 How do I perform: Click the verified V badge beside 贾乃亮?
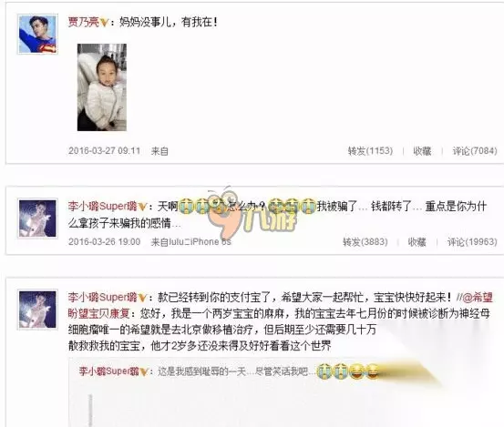tap(104, 22)
